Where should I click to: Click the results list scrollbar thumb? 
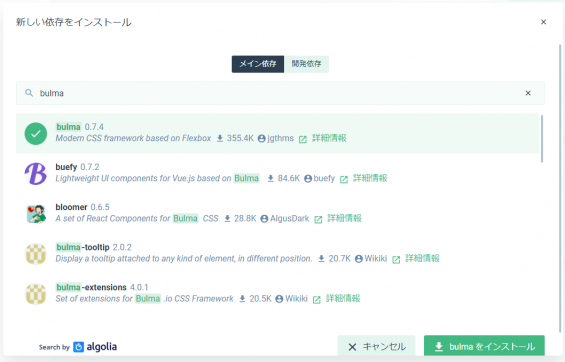[x=542, y=139]
